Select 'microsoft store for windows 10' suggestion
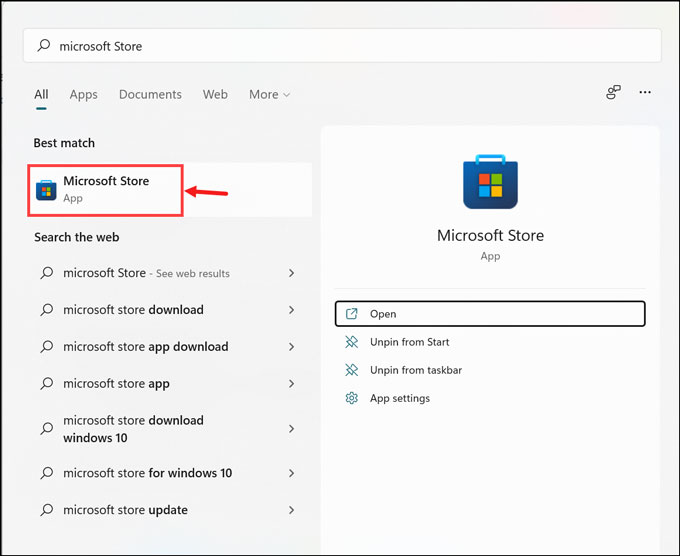 tap(170, 473)
